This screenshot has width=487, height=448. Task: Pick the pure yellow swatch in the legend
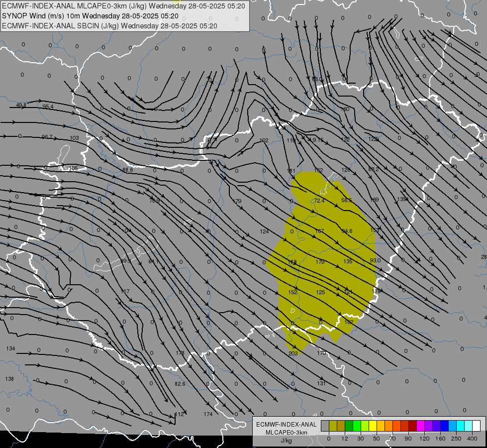[x=373, y=426]
